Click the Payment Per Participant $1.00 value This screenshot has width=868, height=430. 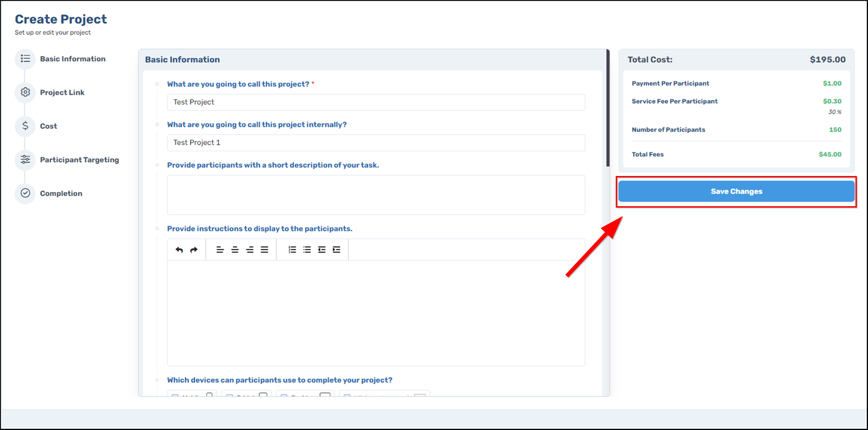click(x=832, y=83)
